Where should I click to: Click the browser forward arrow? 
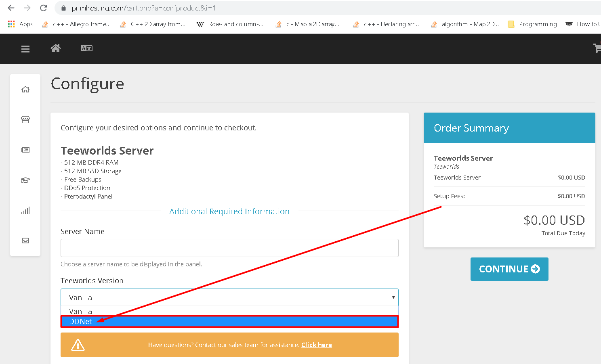27,8
